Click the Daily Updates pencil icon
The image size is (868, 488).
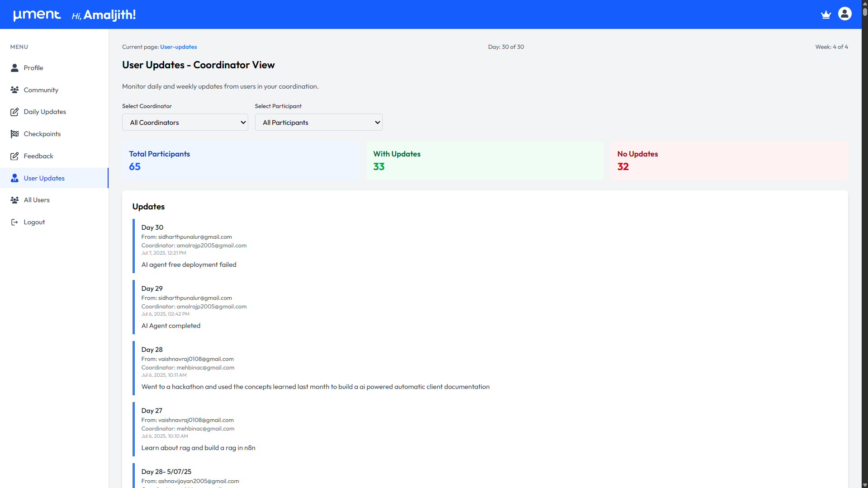pos(14,112)
